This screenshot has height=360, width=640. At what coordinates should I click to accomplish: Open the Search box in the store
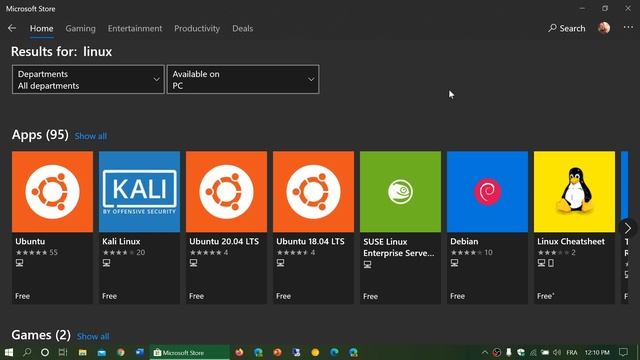point(567,28)
